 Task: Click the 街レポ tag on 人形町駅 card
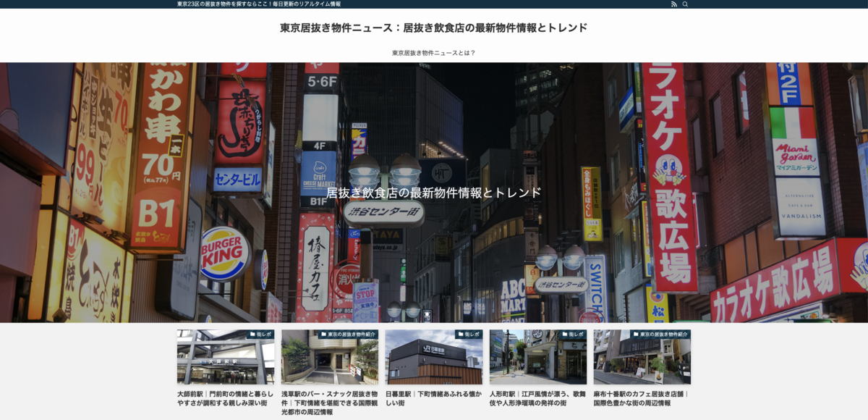point(573,335)
